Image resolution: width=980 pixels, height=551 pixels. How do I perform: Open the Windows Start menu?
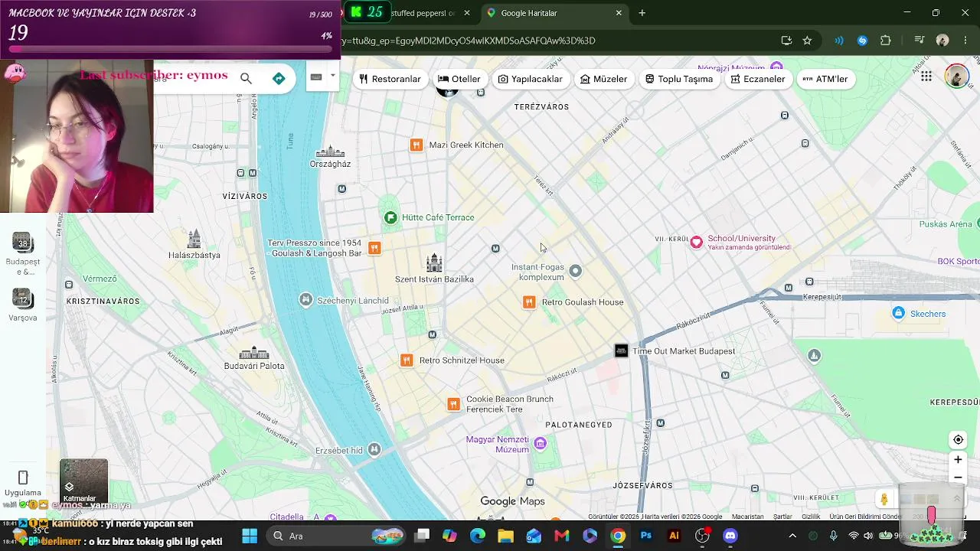pos(250,536)
